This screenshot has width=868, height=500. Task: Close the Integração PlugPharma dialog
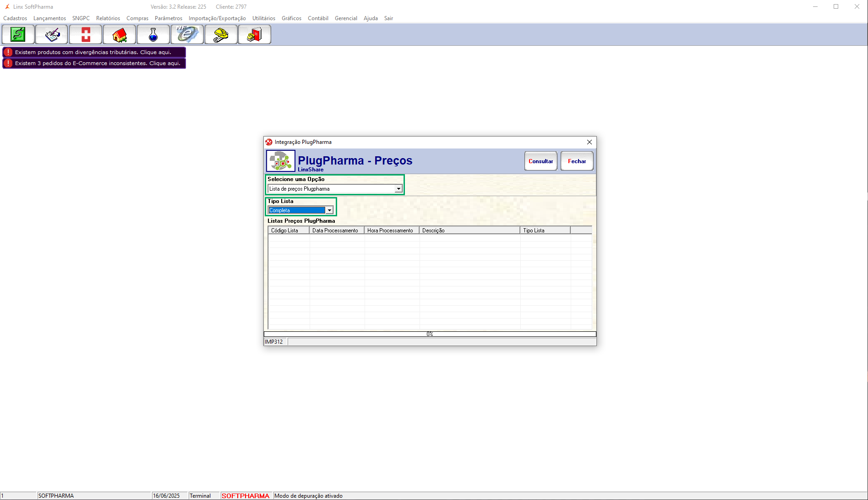point(590,142)
